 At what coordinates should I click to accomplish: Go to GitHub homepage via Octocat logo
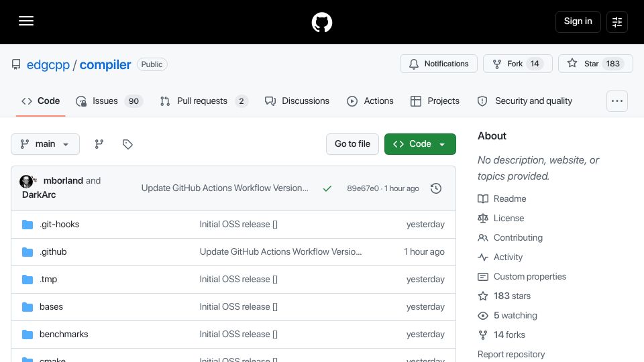point(321,22)
